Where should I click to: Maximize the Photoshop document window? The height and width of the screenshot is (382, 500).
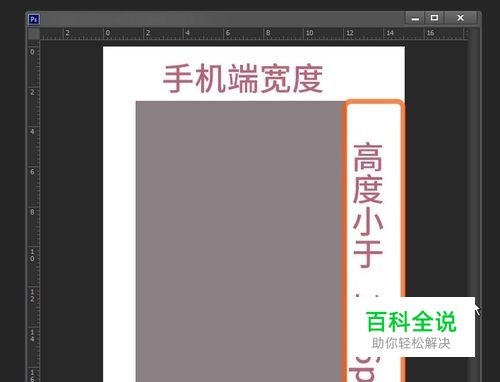(x=434, y=18)
